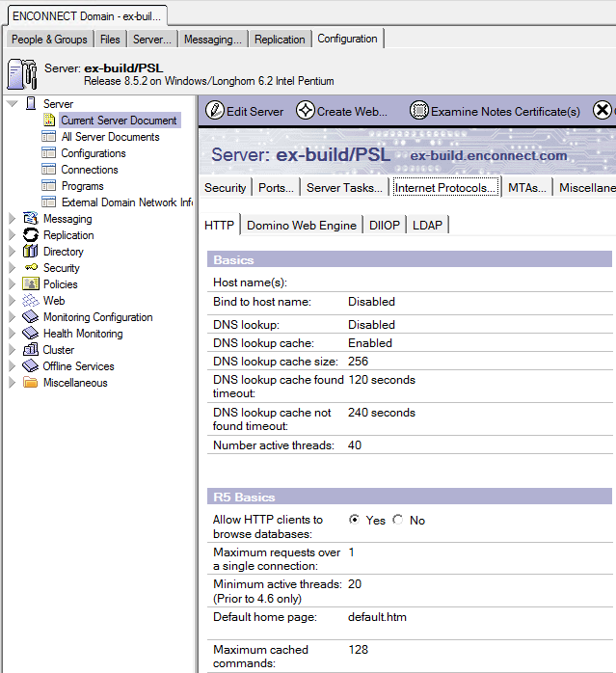
Task: Select the Configuration tab
Action: pos(348,39)
